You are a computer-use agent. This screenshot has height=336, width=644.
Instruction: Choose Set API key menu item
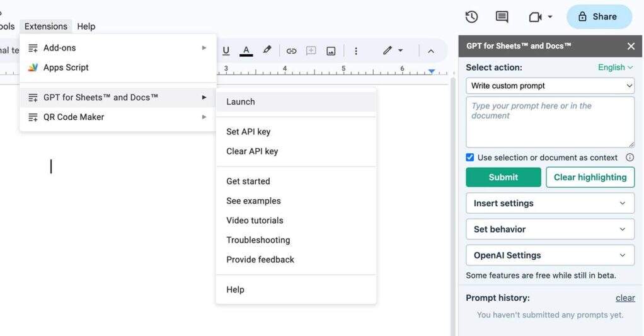point(248,132)
